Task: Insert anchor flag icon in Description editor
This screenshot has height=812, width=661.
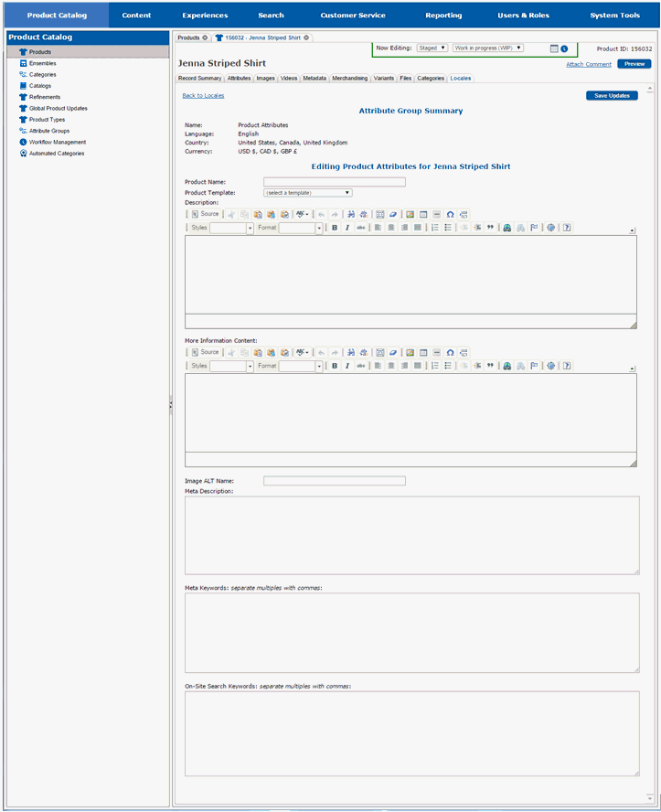Action: click(534, 228)
